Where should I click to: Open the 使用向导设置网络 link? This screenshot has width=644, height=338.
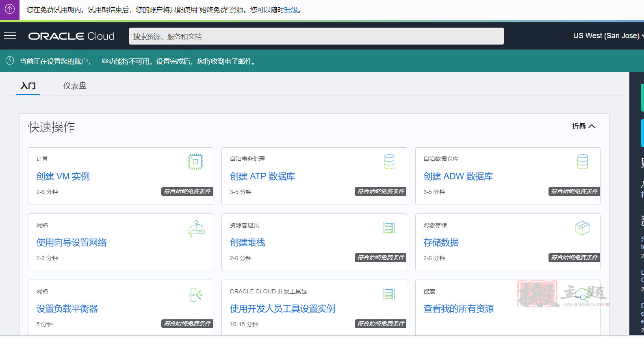[72, 243]
